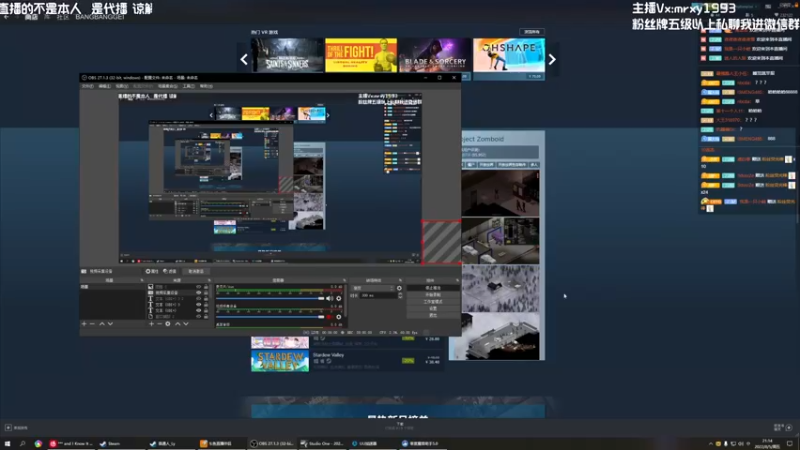Click the 开始录制 button in OBS
This screenshot has width=800, height=450.
pyautogui.click(x=433, y=295)
